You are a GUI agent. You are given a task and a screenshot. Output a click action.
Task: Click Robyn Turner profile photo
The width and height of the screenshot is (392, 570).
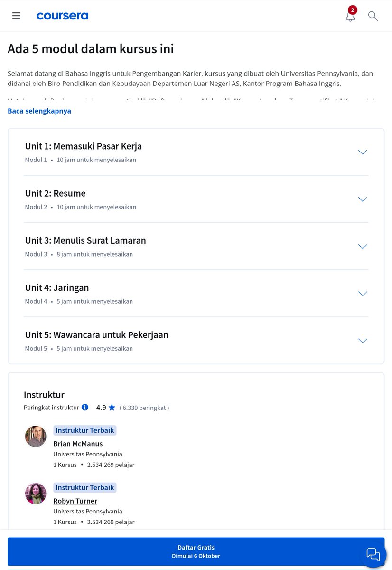pos(36,493)
